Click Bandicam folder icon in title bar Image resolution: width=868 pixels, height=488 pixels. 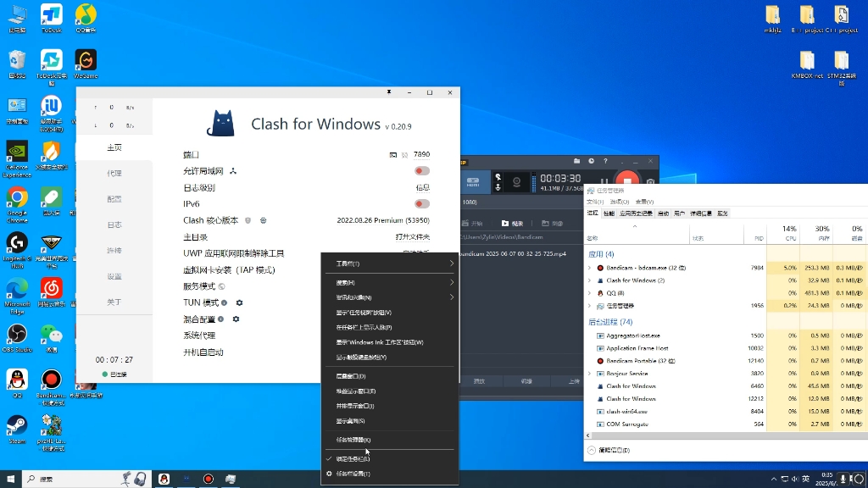tap(576, 161)
